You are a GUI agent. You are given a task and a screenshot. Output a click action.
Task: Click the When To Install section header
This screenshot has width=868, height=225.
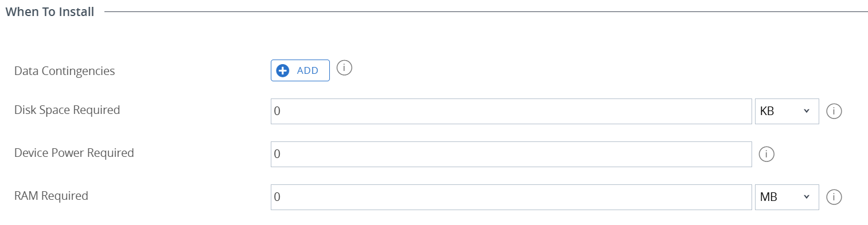tap(49, 11)
